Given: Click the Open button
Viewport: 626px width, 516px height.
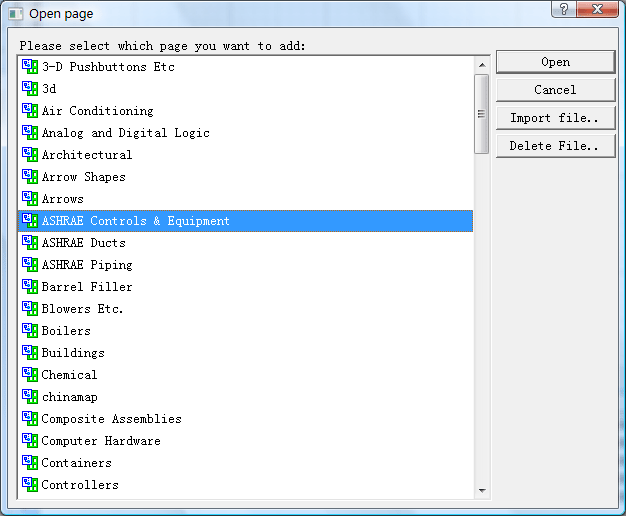Looking at the screenshot, I should click(555, 62).
